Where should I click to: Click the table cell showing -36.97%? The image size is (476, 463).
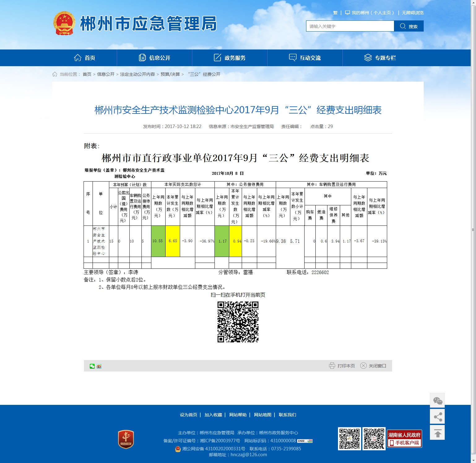[205, 241]
